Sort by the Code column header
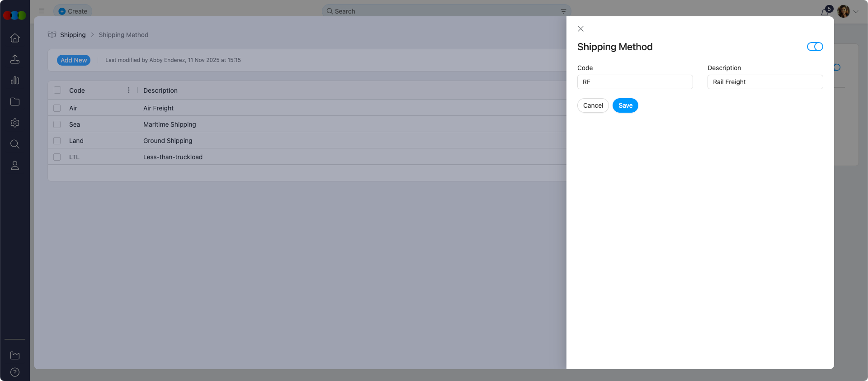The width and height of the screenshot is (868, 381). pos(77,90)
